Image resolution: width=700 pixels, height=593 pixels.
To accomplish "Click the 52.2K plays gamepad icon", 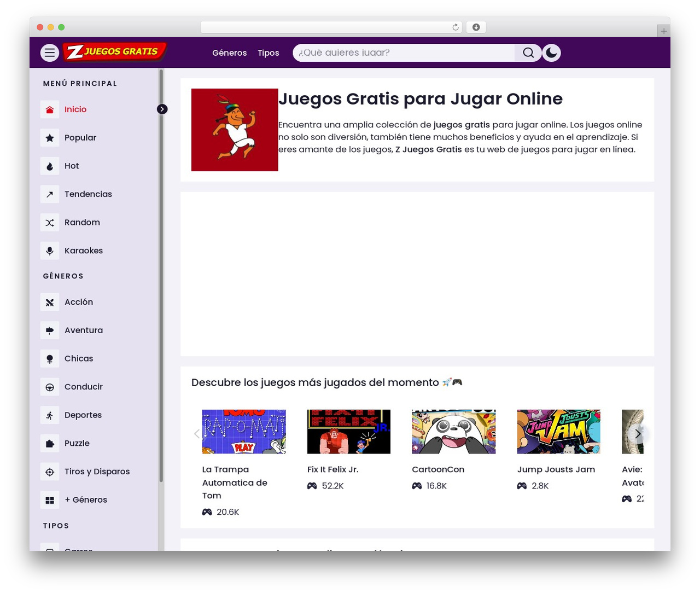I will pos(312,486).
